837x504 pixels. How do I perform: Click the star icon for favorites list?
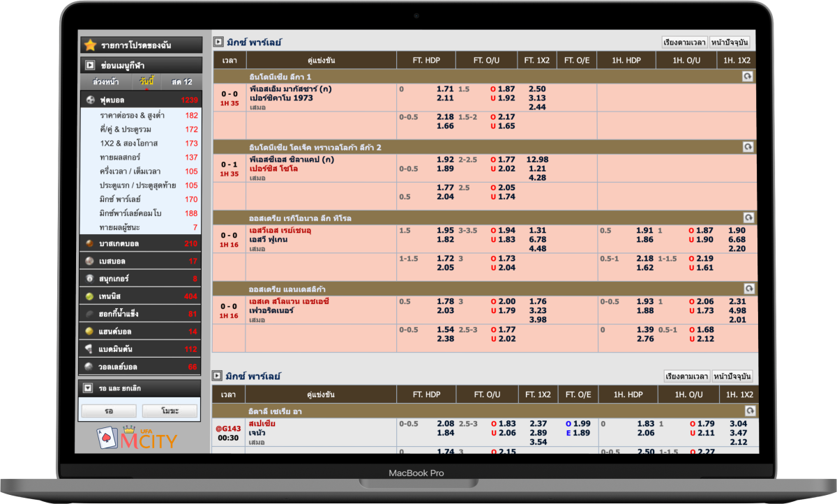90,45
